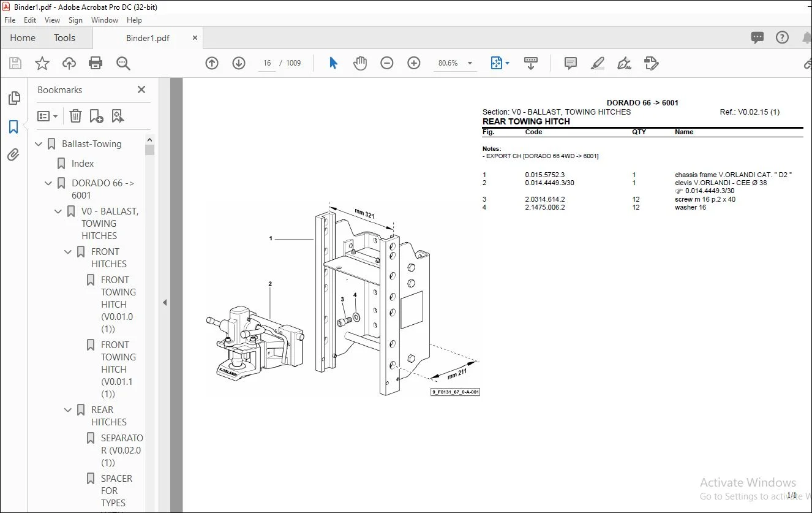Find the current bookmark icon

[118, 116]
